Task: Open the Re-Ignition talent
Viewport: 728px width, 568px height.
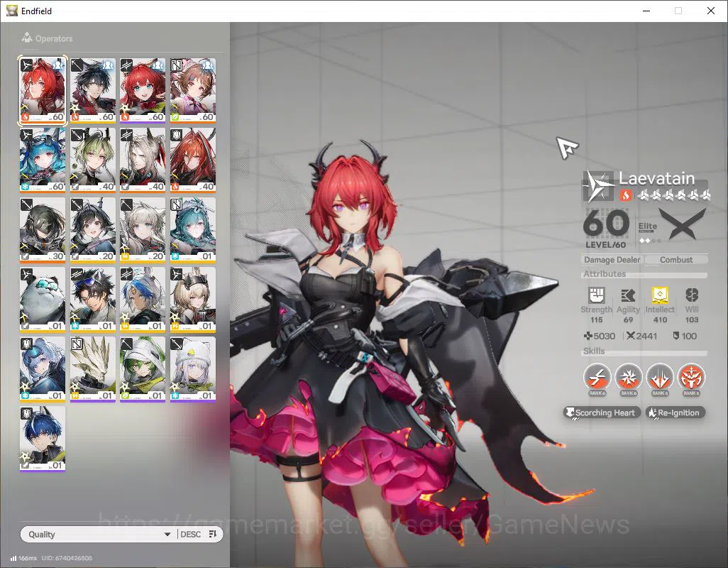Action: coord(675,413)
